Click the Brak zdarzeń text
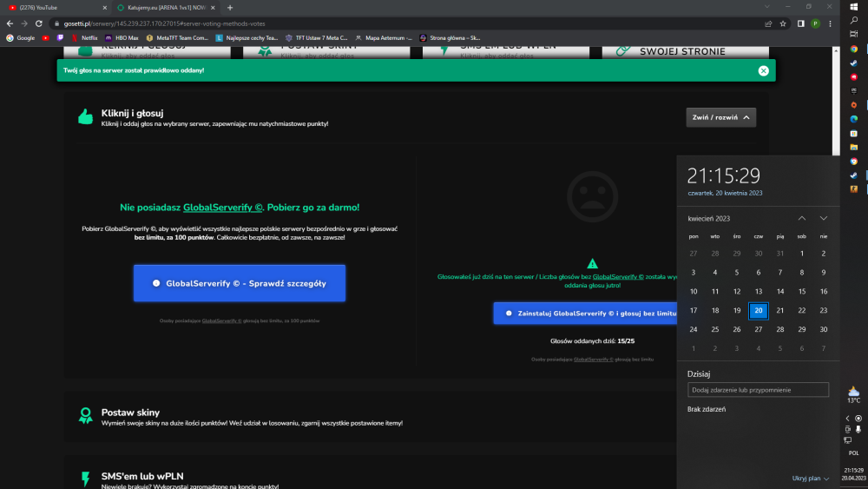The height and width of the screenshot is (489, 868). point(707,409)
